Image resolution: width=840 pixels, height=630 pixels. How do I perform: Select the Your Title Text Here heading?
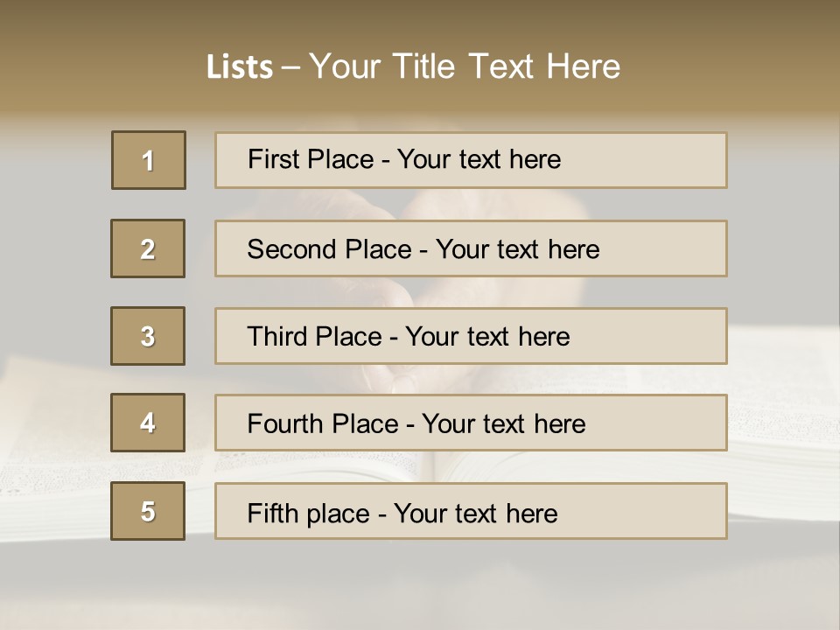pyautogui.click(x=465, y=66)
